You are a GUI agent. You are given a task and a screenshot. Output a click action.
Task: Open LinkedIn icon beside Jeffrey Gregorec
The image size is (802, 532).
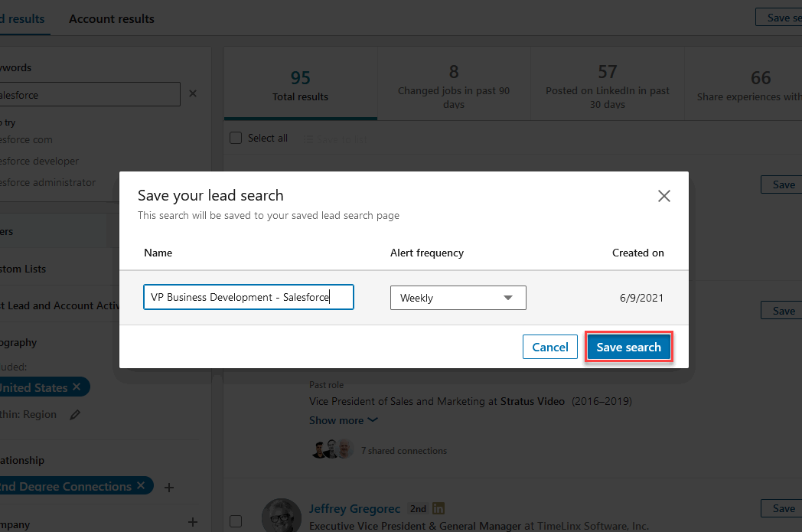[438, 508]
